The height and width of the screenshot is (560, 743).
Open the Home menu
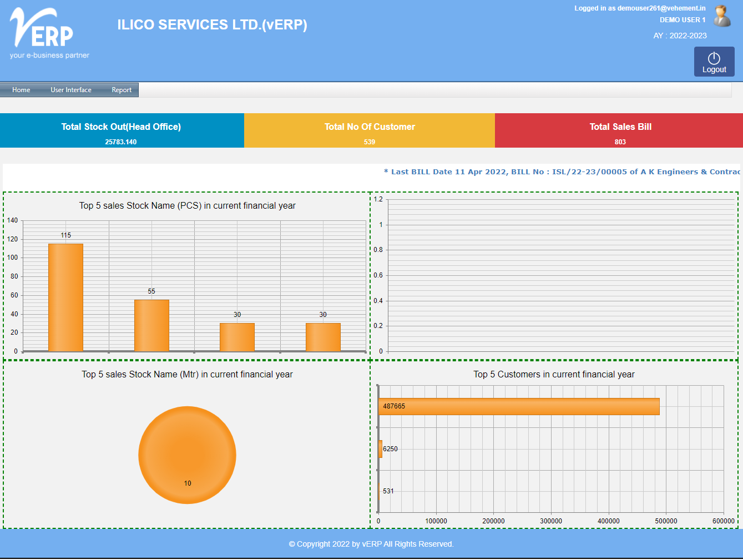(x=21, y=90)
